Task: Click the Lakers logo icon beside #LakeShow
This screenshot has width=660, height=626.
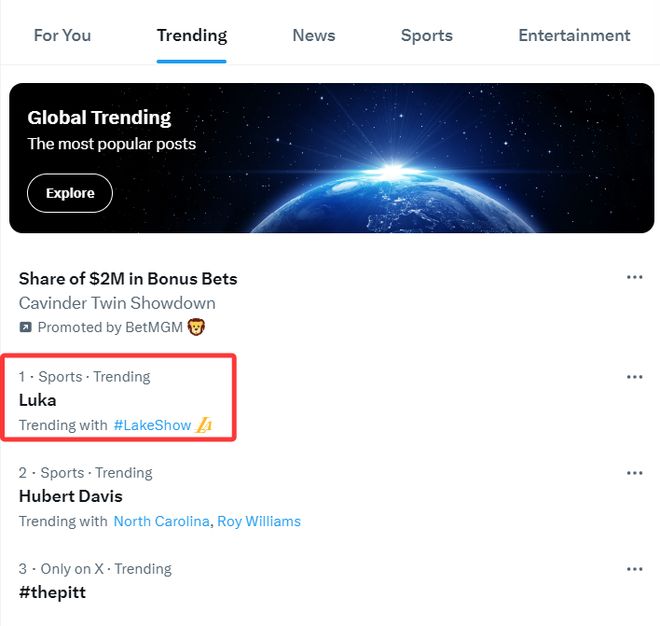Action: click(204, 425)
